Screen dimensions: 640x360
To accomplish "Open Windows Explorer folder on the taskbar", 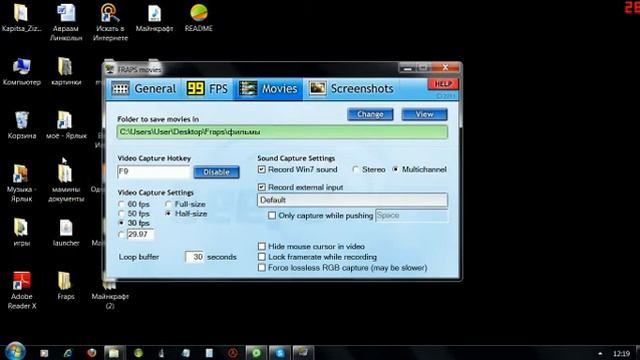I will click(114, 353).
